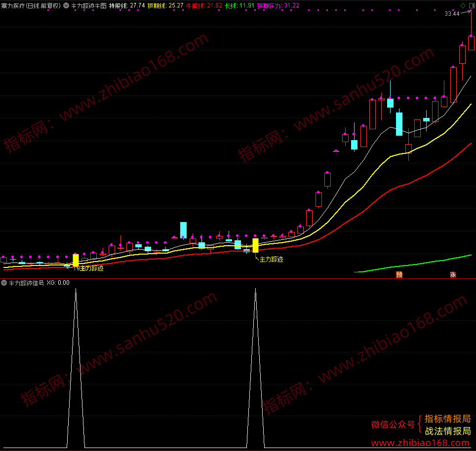Select the red 牛熊线 21.82 readout
This screenshot has width=476, height=451.
click(204, 5)
